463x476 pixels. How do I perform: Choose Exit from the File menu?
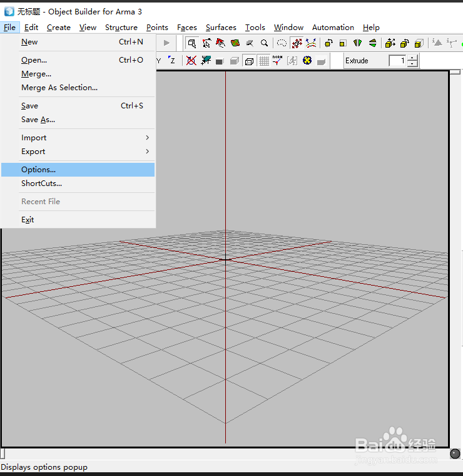point(78,220)
